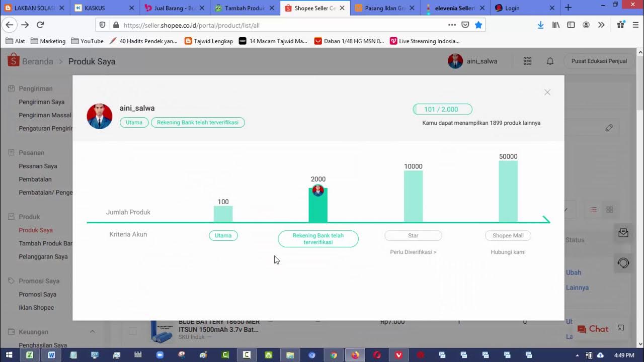The image size is (644, 362).
Task: Switch to the Tambah Produk tab
Action: [x=245, y=8]
